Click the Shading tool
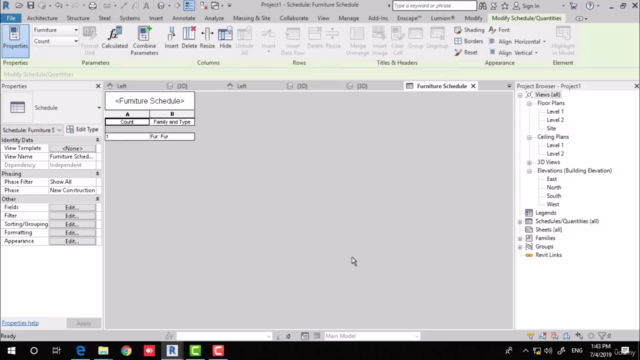This screenshot has width=640, height=360. tap(469, 30)
